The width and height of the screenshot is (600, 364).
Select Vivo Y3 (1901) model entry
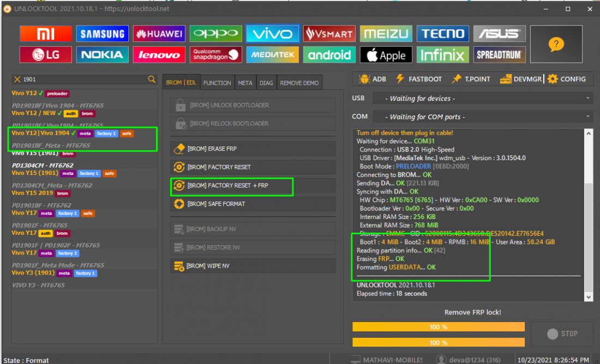pos(84,278)
